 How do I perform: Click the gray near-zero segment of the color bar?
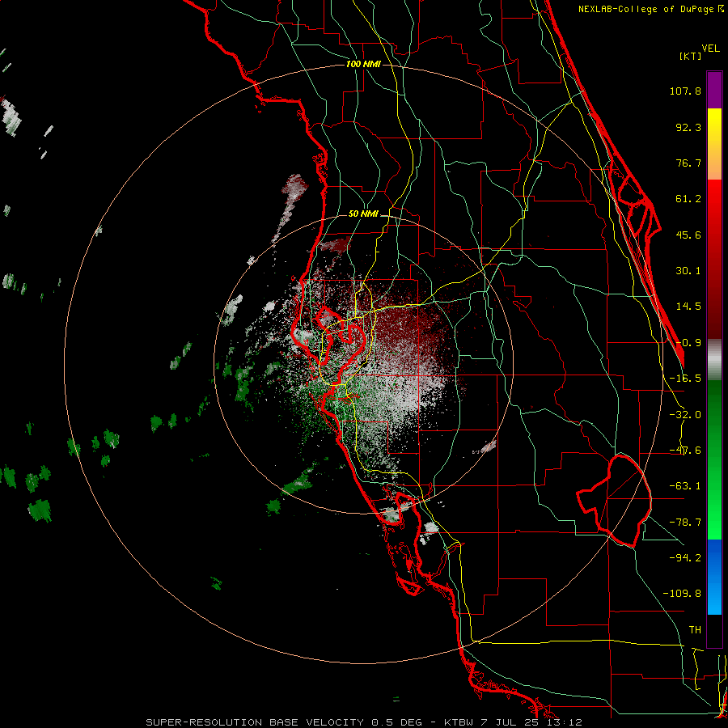714,360
